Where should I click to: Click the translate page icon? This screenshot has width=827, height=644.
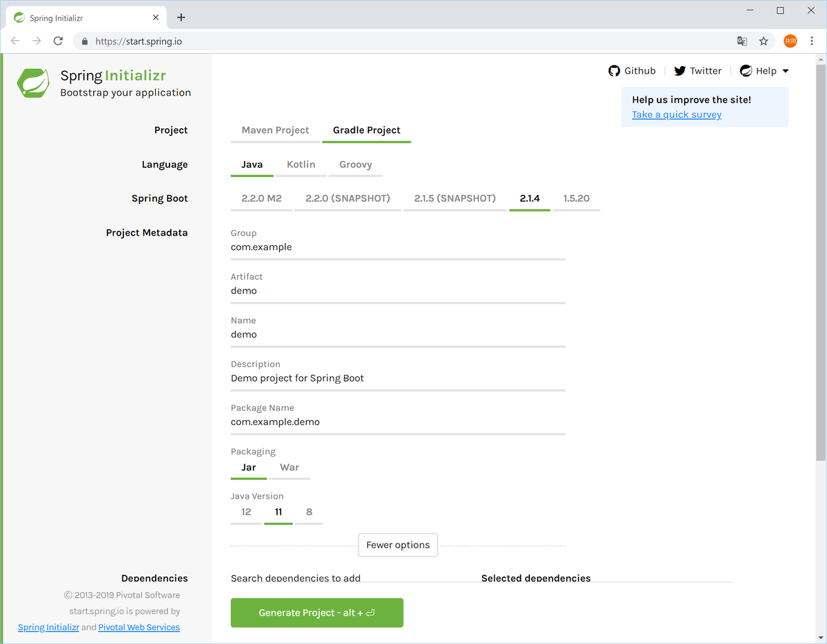click(742, 41)
